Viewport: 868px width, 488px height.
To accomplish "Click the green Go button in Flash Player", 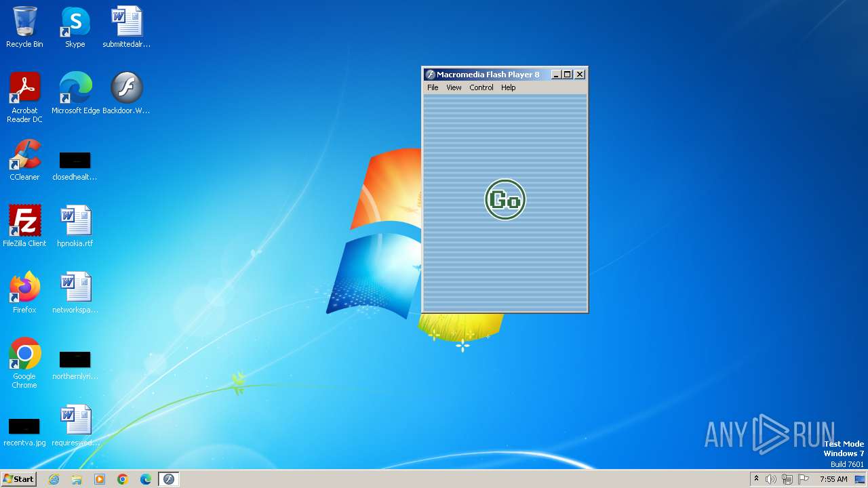I will coord(505,200).
